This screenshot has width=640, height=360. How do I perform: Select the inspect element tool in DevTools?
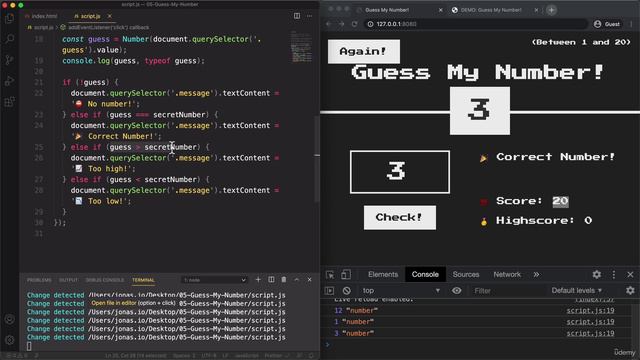[330, 275]
